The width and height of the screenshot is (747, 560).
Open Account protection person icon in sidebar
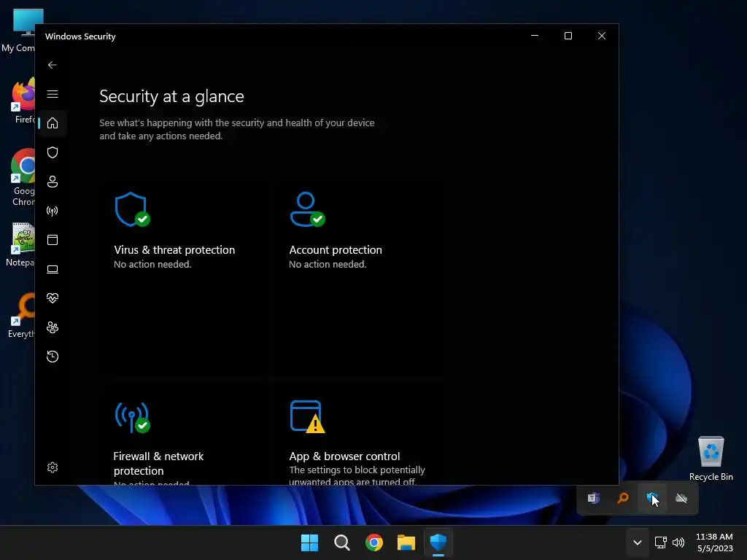tap(53, 182)
